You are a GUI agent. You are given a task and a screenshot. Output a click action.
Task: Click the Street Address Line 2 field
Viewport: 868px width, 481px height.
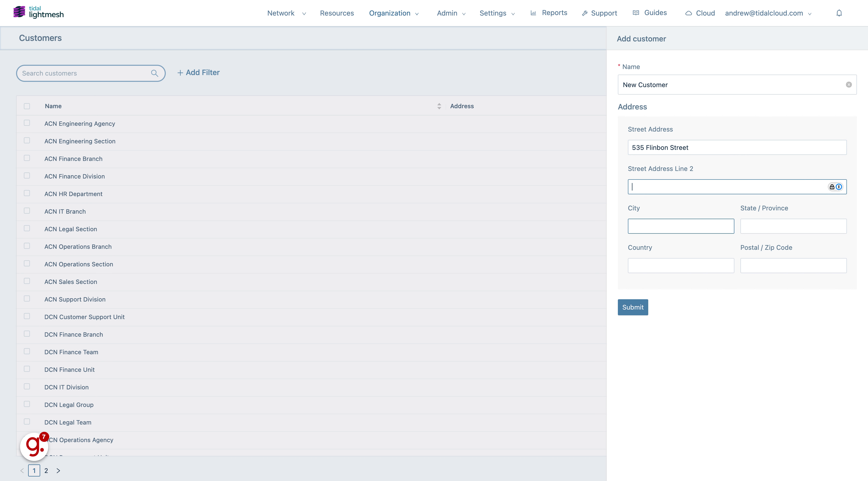737,187
